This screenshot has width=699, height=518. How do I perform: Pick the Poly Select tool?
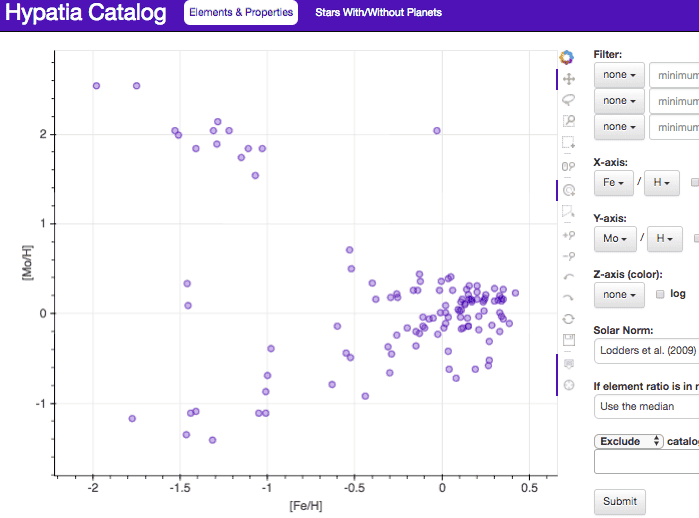coord(568,211)
